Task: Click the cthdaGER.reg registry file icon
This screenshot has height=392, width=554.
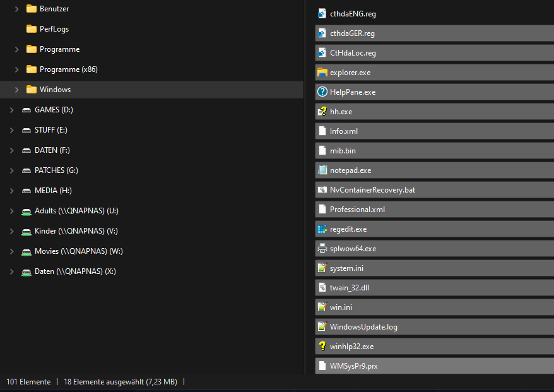Action: [x=322, y=33]
